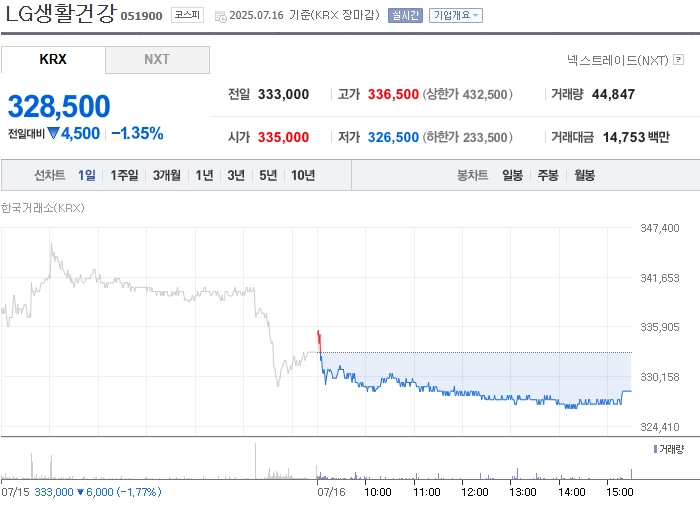Click the 고가 value 336,500
Viewport: 700px width, 505px height.
click(x=393, y=94)
